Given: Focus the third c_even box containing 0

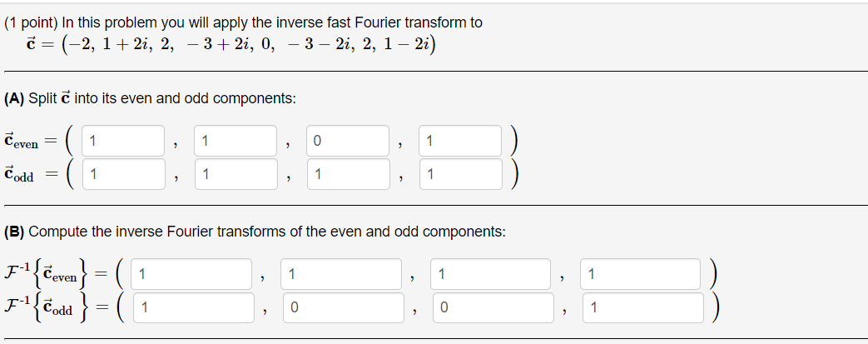Looking at the screenshot, I should pyautogui.click(x=348, y=141).
